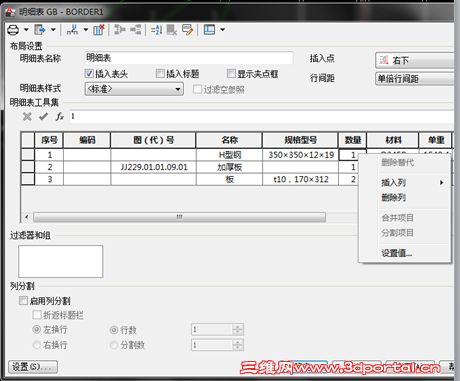Screen dimensions: 460x381
Task: Click the fx function icon
Action: click(60, 117)
